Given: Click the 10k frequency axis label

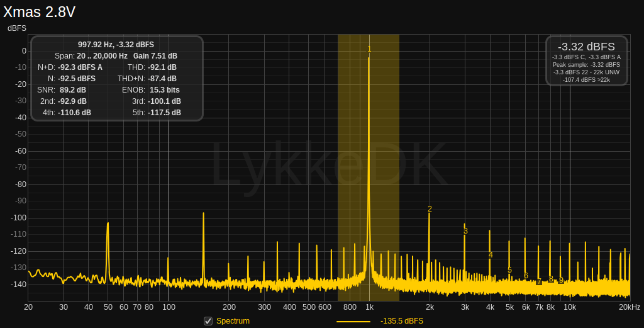Looking at the screenshot, I should 570,307.
